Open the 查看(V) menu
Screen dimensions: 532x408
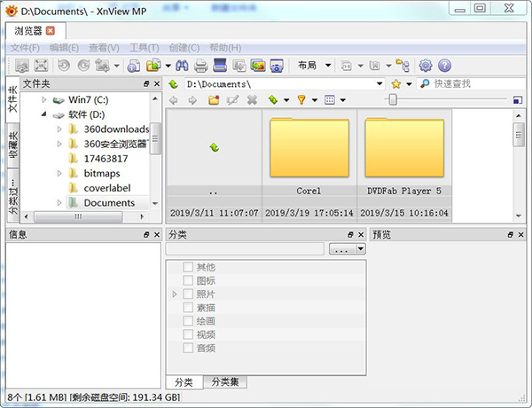click(x=104, y=48)
